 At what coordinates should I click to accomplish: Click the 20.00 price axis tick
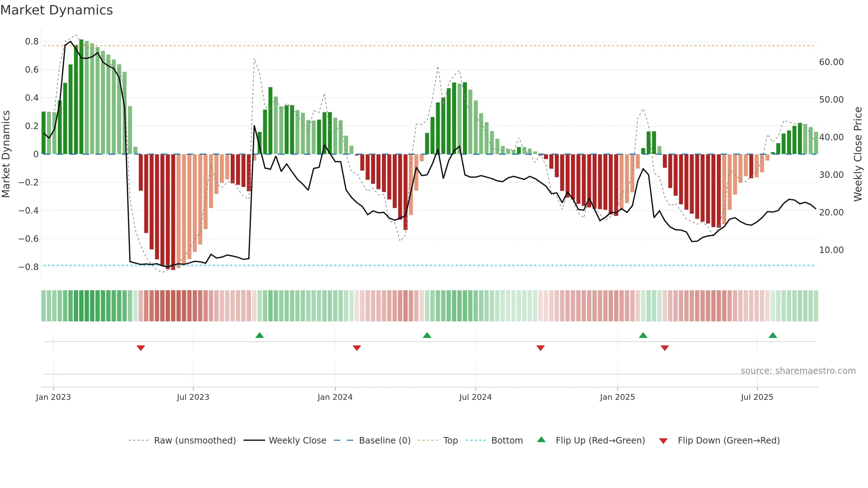click(x=831, y=212)
